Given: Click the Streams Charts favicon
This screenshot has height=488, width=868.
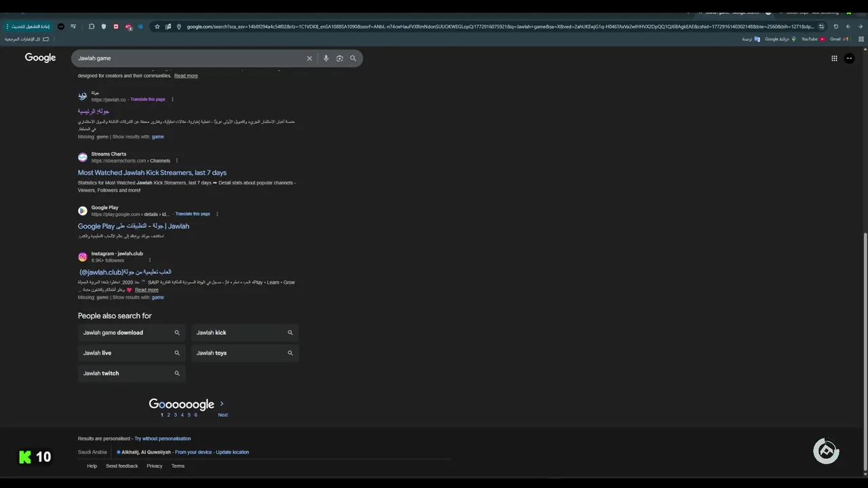Looking at the screenshot, I should point(83,157).
